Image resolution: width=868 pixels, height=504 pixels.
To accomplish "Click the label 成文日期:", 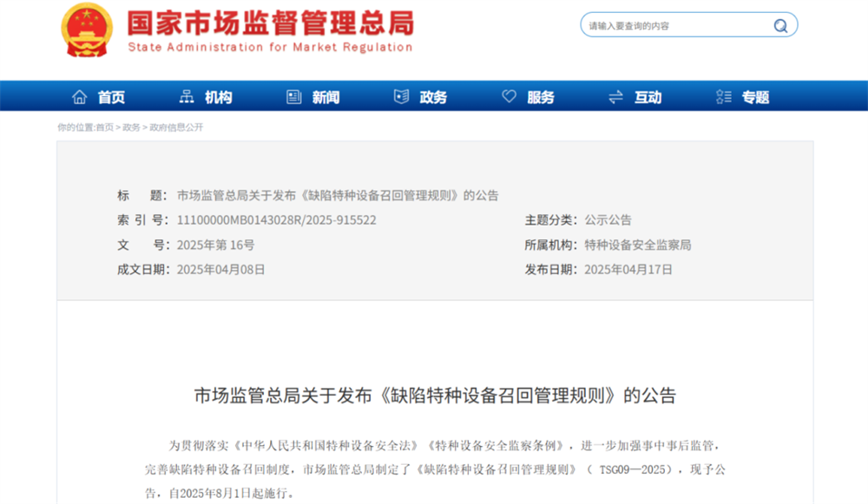I will click(x=143, y=270).
